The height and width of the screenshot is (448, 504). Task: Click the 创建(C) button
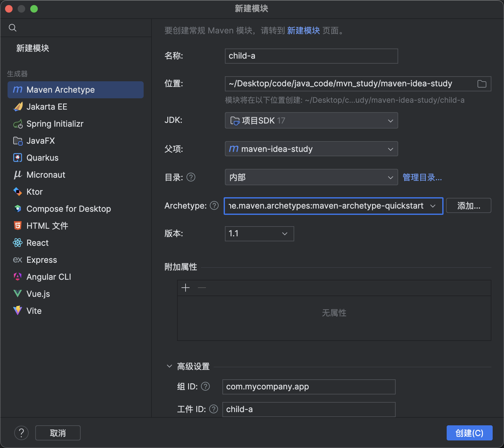point(469,433)
